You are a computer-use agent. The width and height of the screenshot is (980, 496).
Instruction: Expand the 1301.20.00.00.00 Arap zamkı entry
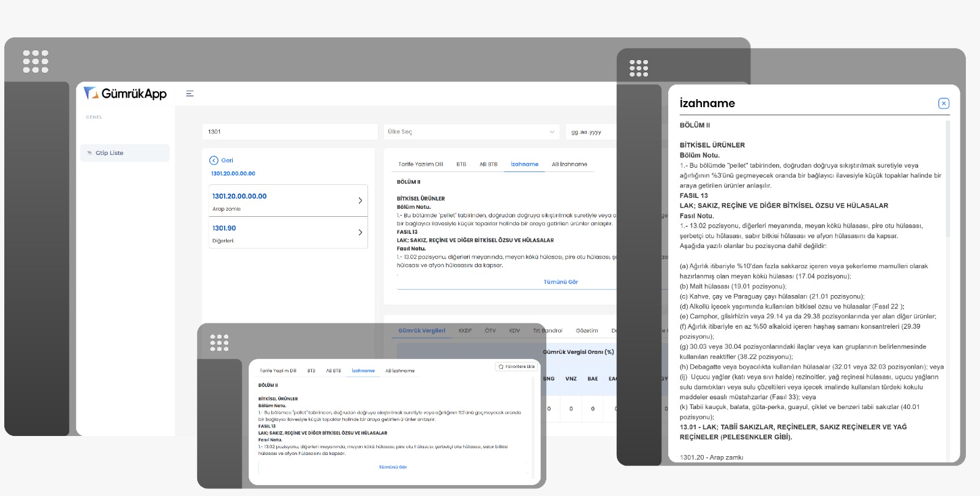coord(360,201)
